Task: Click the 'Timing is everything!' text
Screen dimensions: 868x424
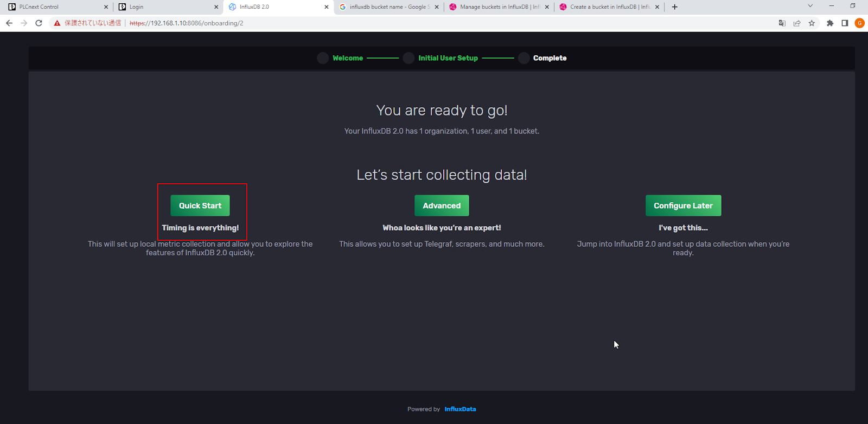Action: coord(200,228)
